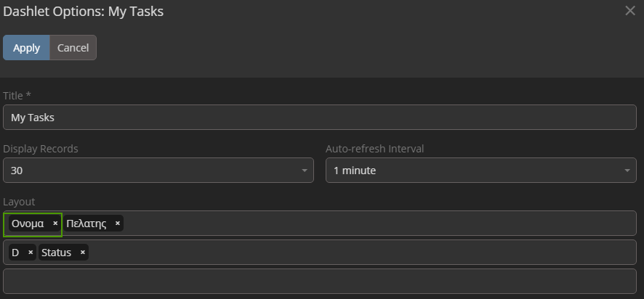Click the Auto-refresh Interval dropdown arrow
644x299 pixels.
[x=627, y=171]
